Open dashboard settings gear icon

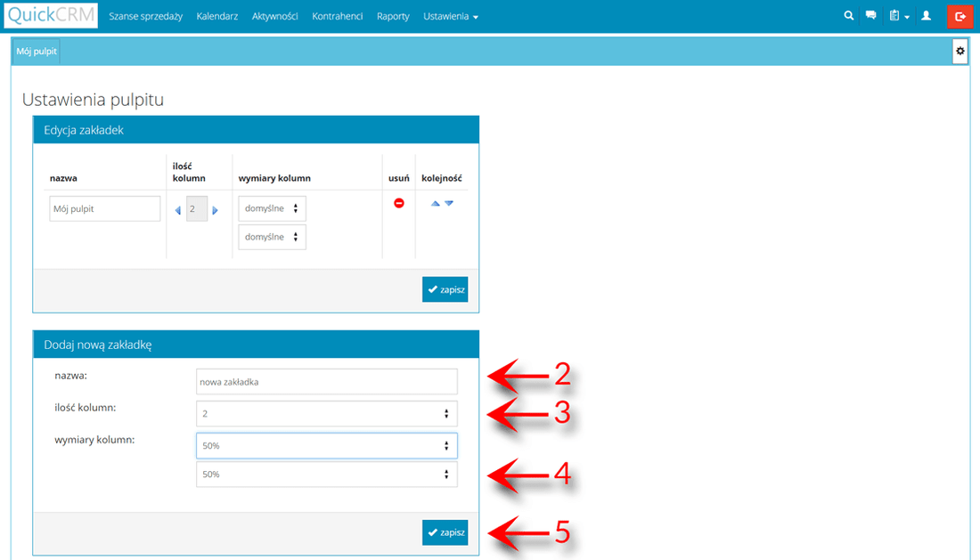pyautogui.click(x=960, y=52)
